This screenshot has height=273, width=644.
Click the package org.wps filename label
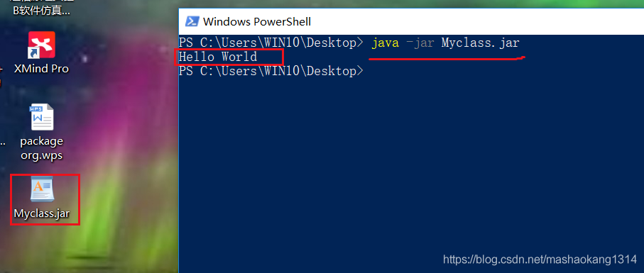[42, 149]
